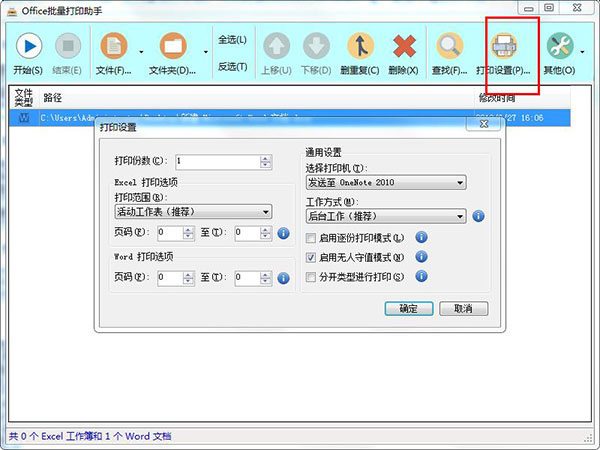This screenshot has height=450, width=600.
Task: Click the Remove Duplicates (删重复) icon
Action: 360,46
